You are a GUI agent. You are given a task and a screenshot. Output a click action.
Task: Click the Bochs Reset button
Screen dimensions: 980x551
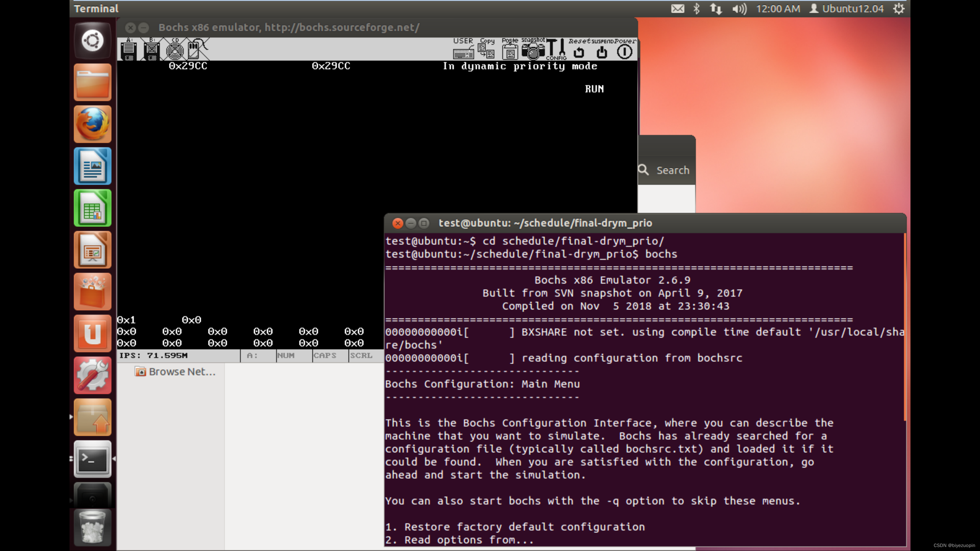tap(579, 49)
